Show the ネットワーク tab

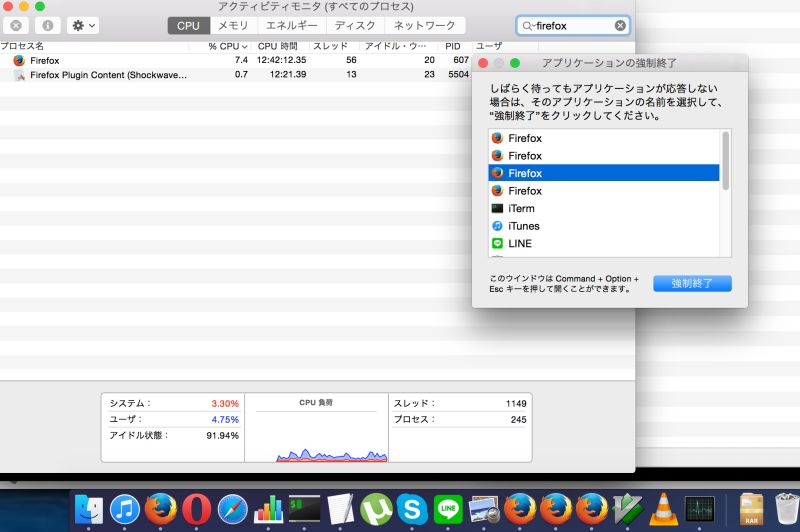click(424, 26)
